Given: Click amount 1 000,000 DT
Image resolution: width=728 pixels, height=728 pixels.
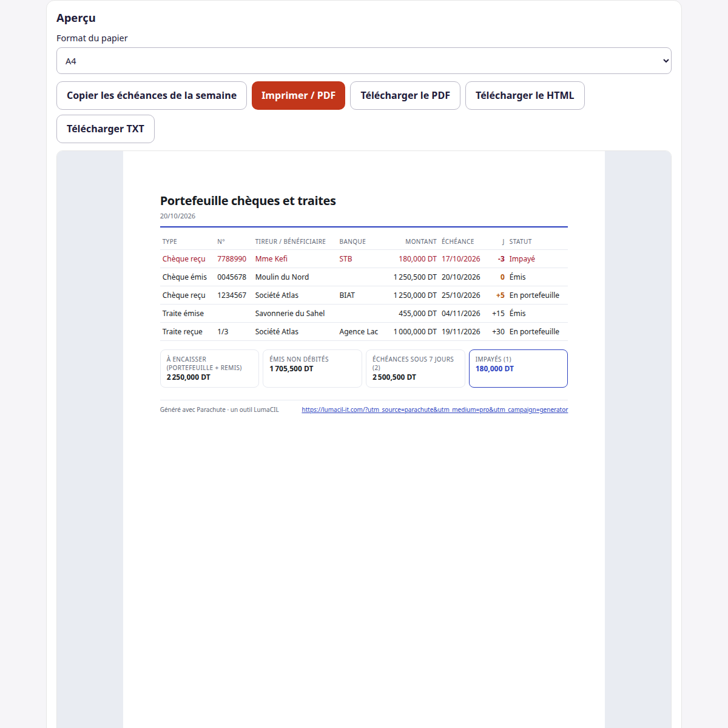Looking at the screenshot, I should tap(415, 332).
